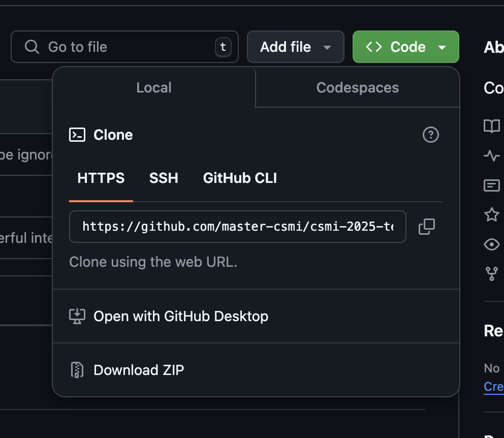504x438 pixels.
Task: Toggle watching with the eye icon
Action: [x=491, y=244]
